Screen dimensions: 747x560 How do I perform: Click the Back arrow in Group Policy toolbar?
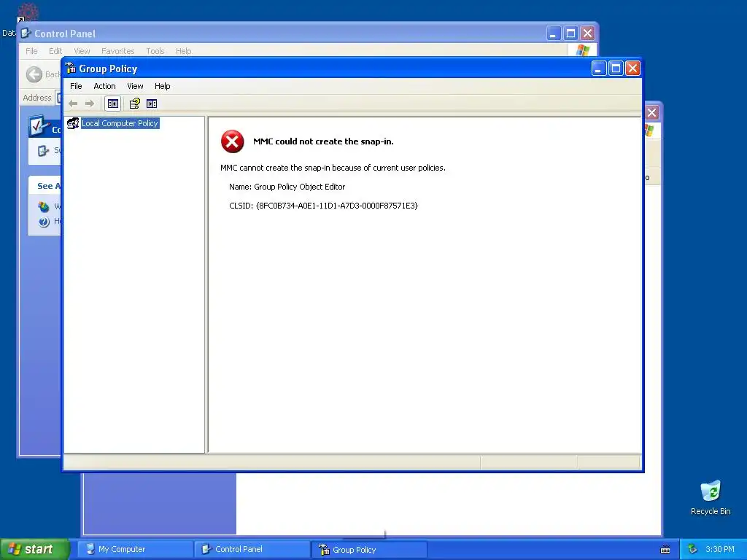(73, 104)
